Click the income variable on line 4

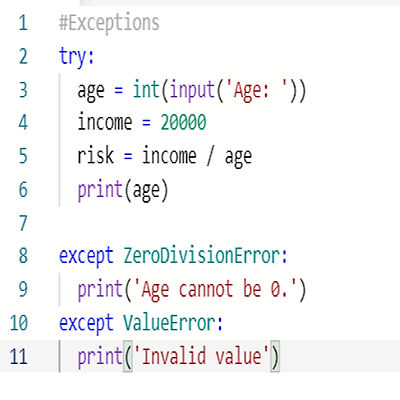point(105,122)
